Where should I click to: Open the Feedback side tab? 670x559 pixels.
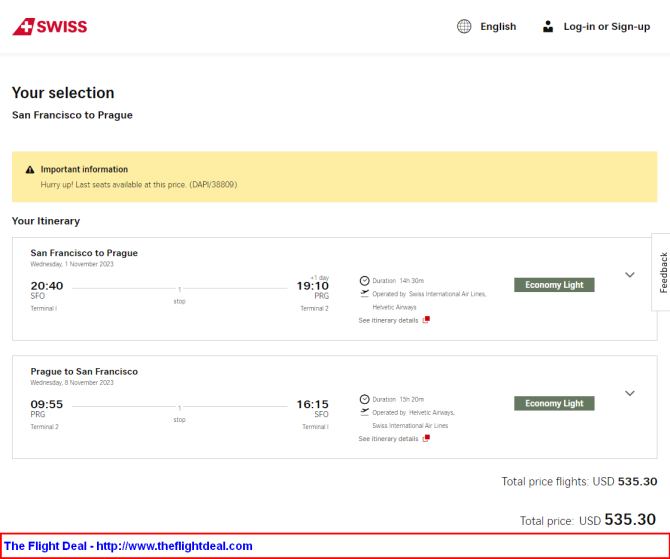coord(662,272)
